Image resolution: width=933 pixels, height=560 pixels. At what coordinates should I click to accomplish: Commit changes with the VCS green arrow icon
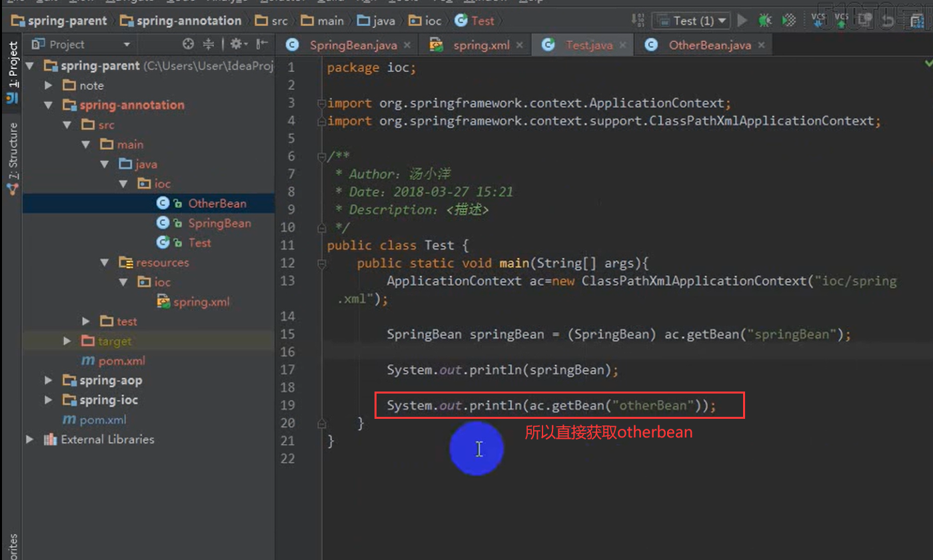842,21
